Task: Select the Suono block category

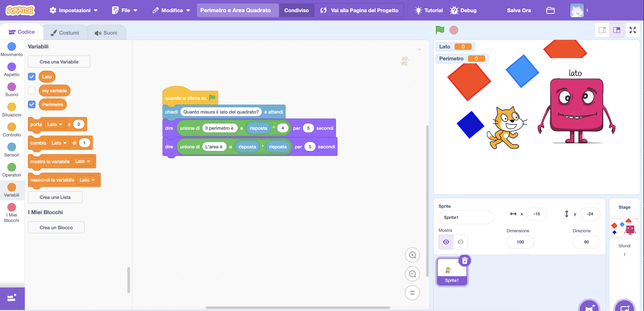Action: [x=12, y=90]
